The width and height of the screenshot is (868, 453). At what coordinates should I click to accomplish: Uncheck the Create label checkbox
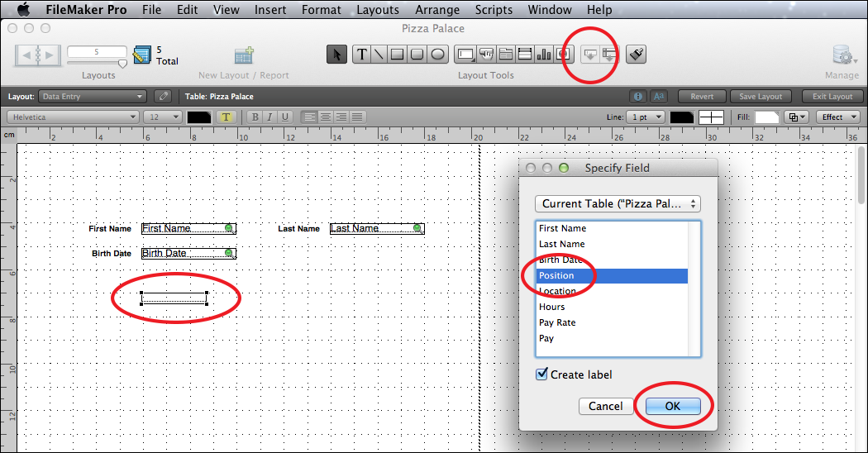(542, 374)
